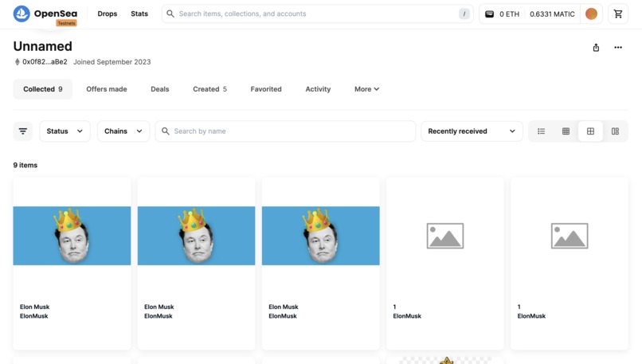Open the Favorited tab
The image size is (642, 364).
point(266,89)
